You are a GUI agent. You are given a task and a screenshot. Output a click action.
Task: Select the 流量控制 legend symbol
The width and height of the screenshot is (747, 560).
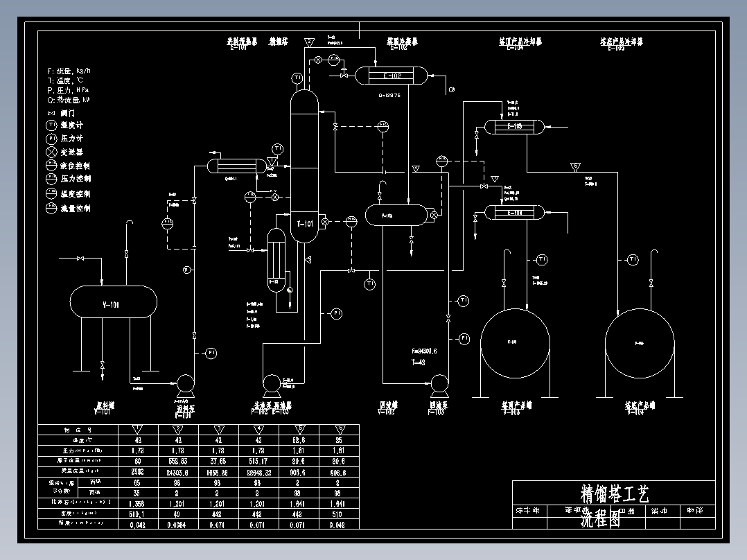pos(51,209)
